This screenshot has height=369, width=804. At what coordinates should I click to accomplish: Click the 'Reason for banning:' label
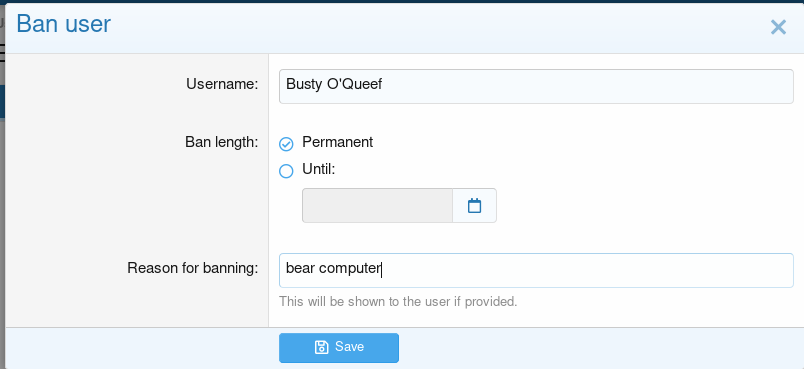(x=193, y=268)
